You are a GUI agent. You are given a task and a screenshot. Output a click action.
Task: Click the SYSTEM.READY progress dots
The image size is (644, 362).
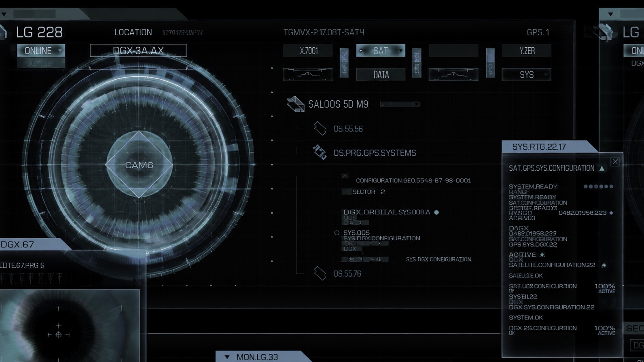coord(598,186)
